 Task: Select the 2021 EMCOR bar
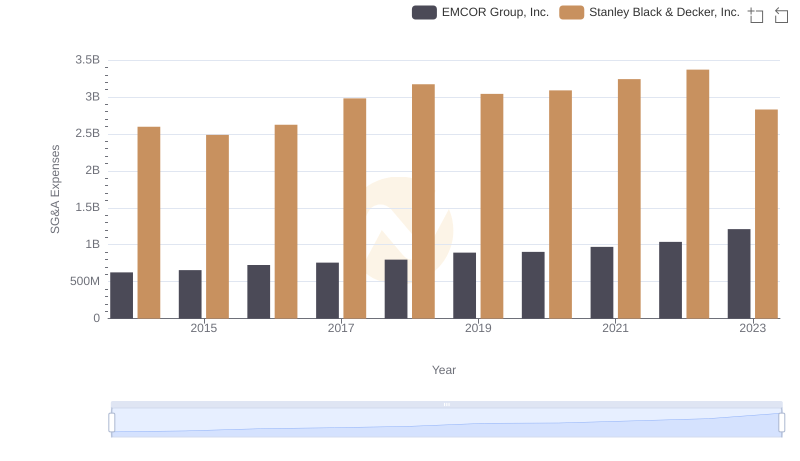coord(602,283)
